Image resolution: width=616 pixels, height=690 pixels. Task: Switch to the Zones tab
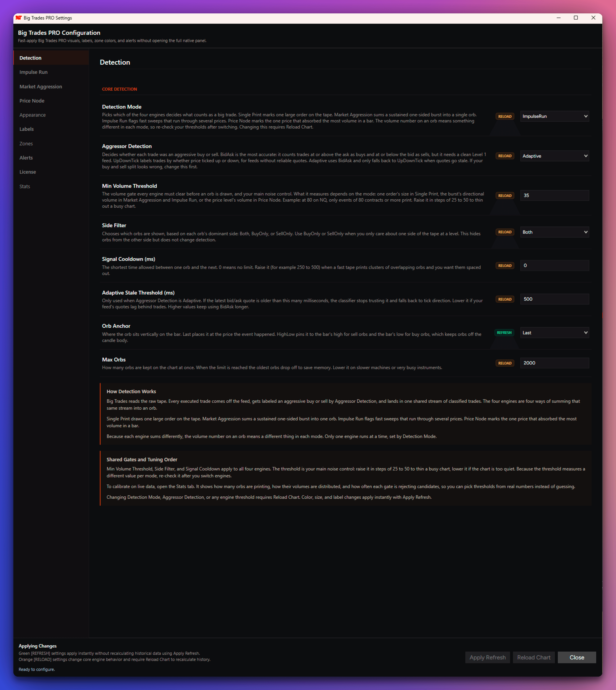(51, 144)
